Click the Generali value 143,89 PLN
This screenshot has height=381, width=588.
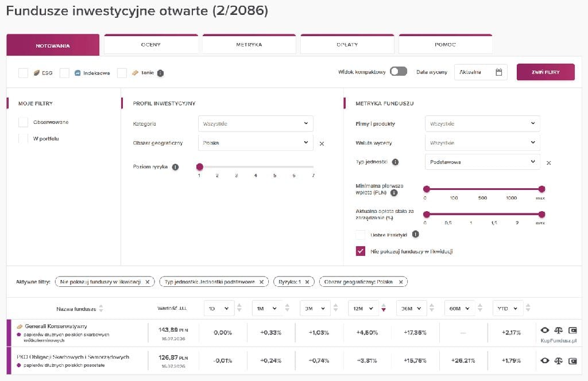point(173,330)
